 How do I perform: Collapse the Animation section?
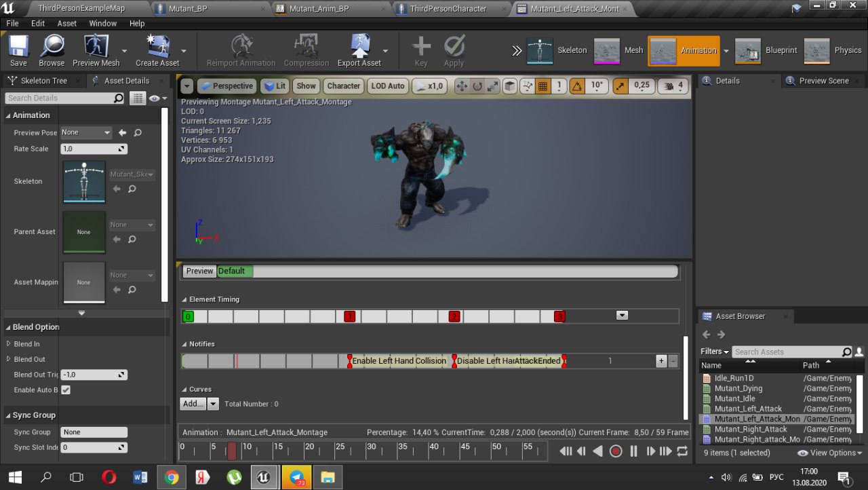point(9,115)
